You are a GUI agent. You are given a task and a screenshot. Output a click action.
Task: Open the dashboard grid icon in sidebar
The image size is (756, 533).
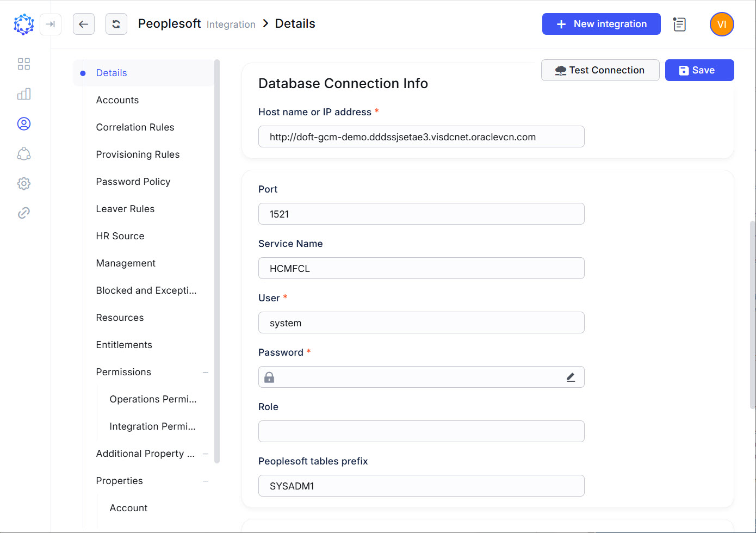23,64
